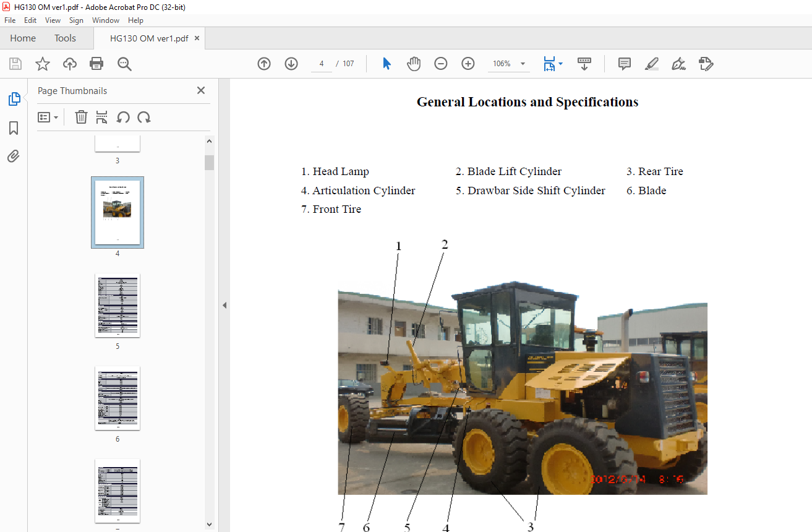Rotate page counterclockwise
This screenshot has height=532, width=812.
click(x=123, y=117)
